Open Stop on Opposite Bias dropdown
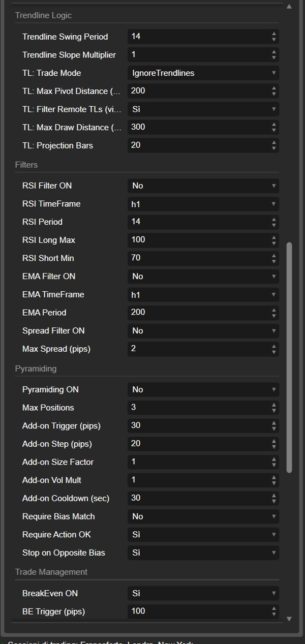The height and width of the screenshot is (644, 305). [x=203, y=553]
